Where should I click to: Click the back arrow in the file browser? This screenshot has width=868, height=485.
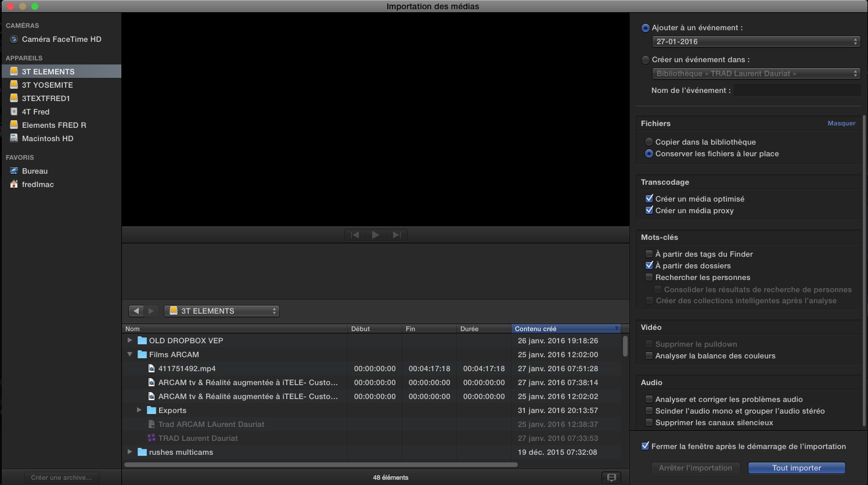(x=136, y=311)
